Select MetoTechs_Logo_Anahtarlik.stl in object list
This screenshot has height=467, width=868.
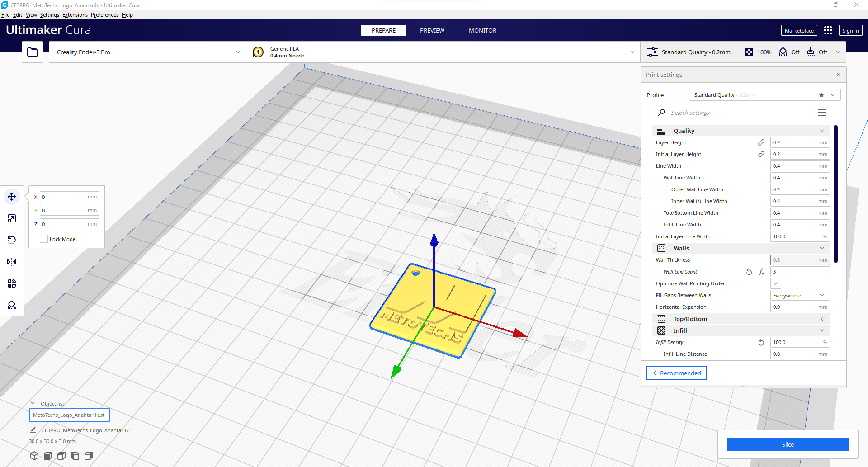tap(70, 415)
